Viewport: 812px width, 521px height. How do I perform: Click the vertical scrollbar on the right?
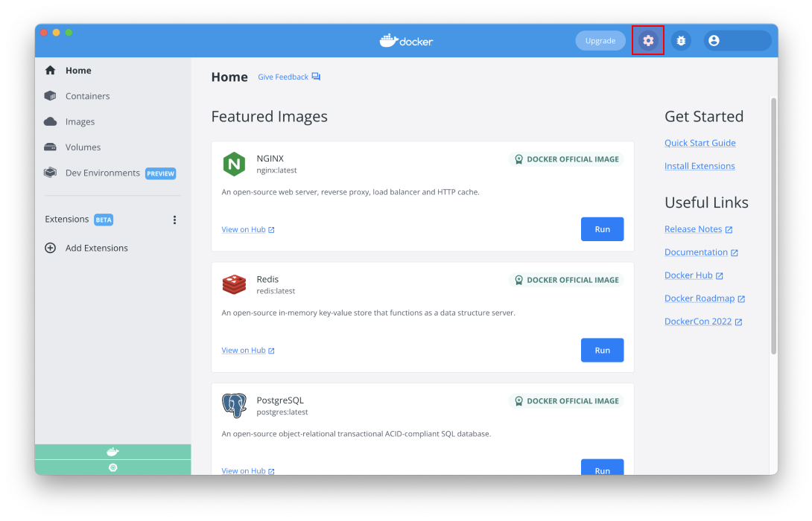(x=774, y=226)
